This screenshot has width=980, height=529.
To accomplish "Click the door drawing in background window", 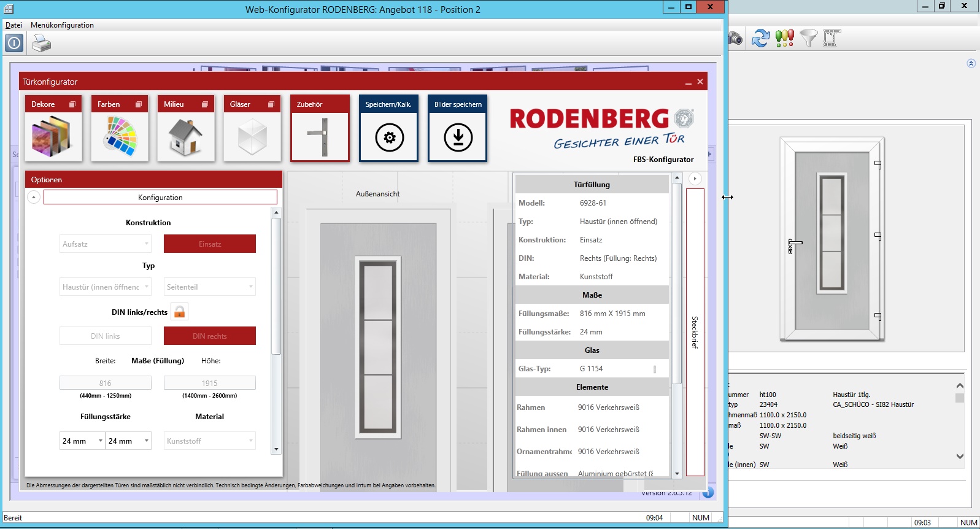I will 832,238.
